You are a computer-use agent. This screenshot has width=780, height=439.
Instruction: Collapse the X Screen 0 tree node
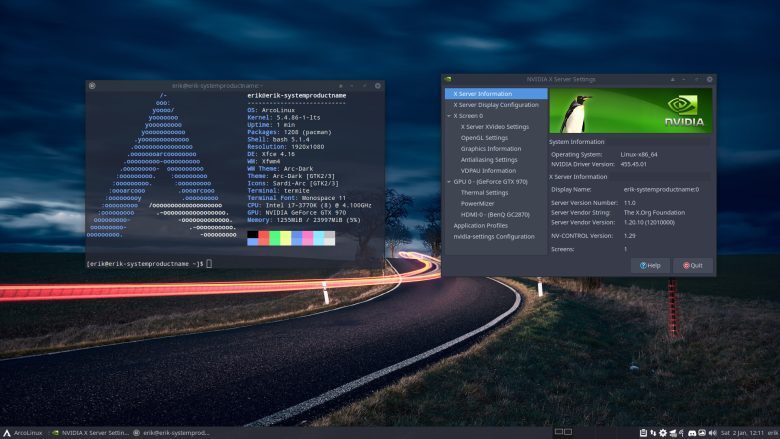tap(449, 116)
